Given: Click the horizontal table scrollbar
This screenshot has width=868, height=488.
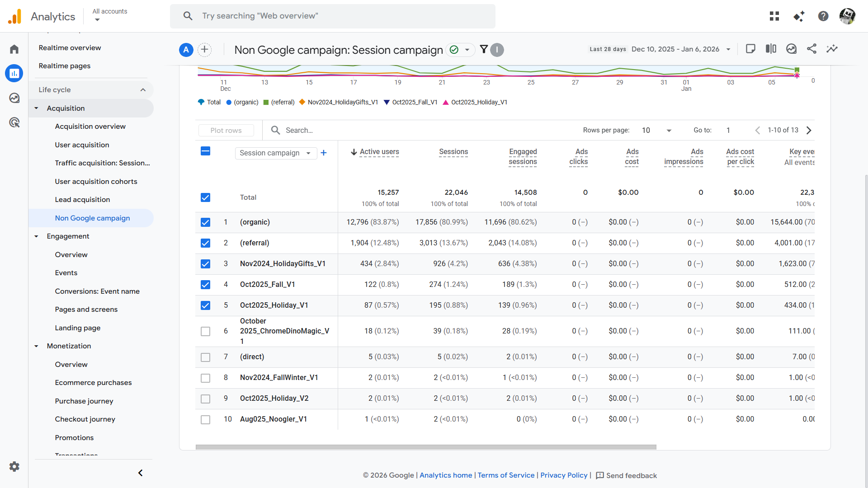Looking at the screenshot, I should [425, 447].
